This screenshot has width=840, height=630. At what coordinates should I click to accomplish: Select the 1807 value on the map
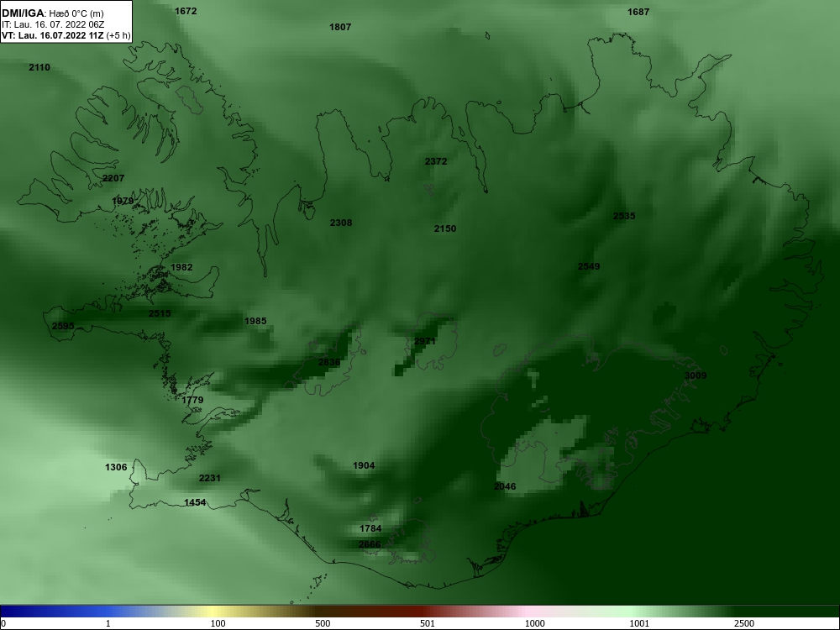340,27
